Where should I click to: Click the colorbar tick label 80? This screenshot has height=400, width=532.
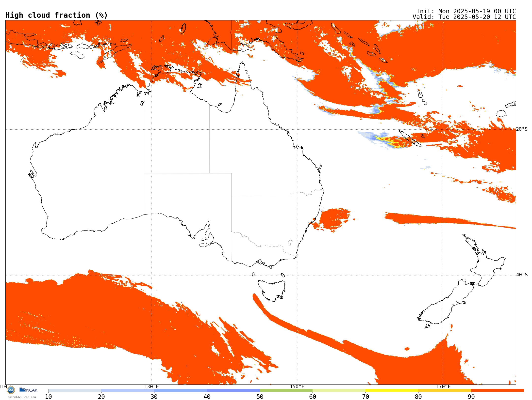click(x=418, y=397)
